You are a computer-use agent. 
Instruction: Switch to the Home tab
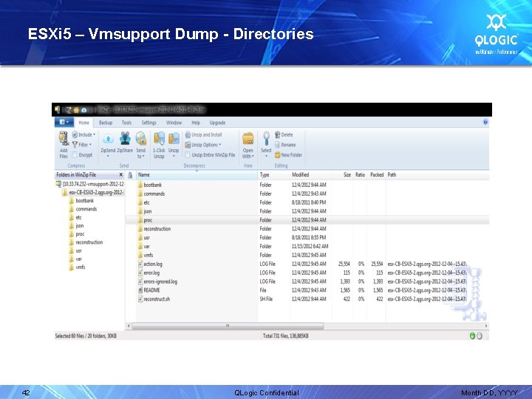[x=83, y=123]
